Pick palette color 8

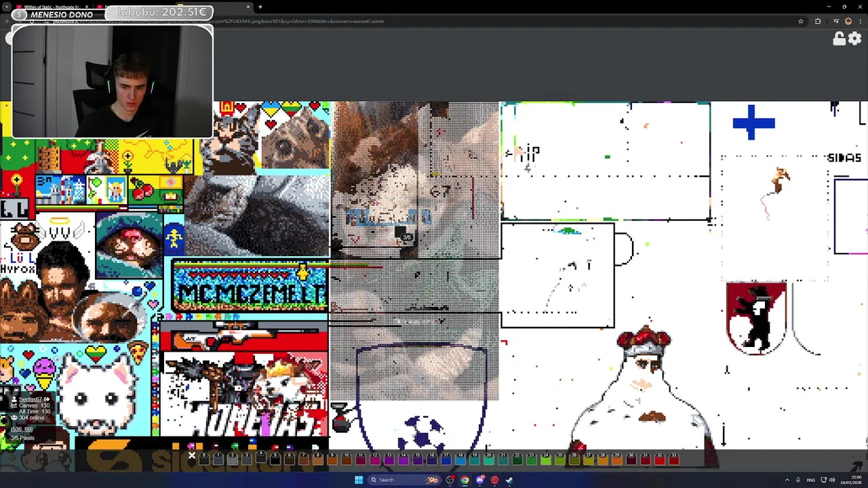(x=317, y=460)
